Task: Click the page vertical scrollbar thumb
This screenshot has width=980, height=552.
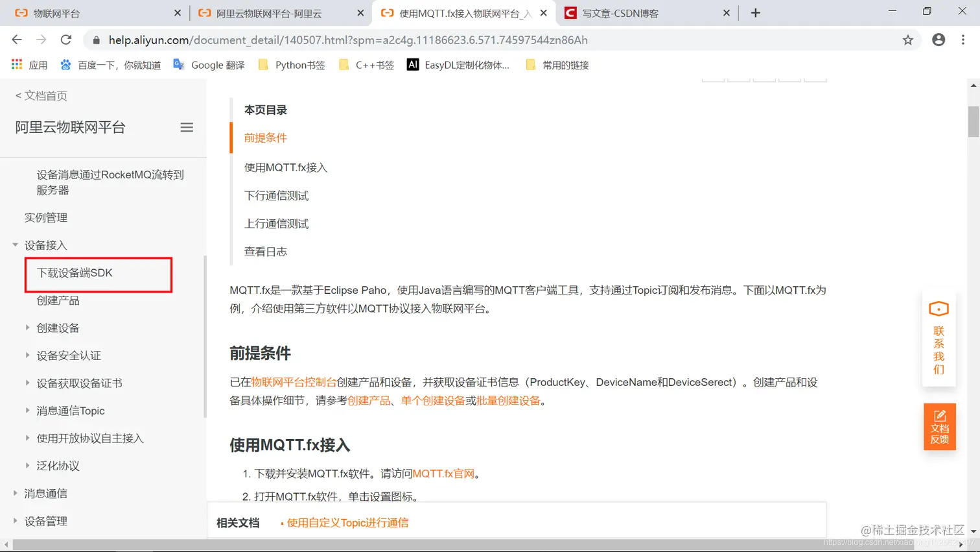Action: click(974, 121)
